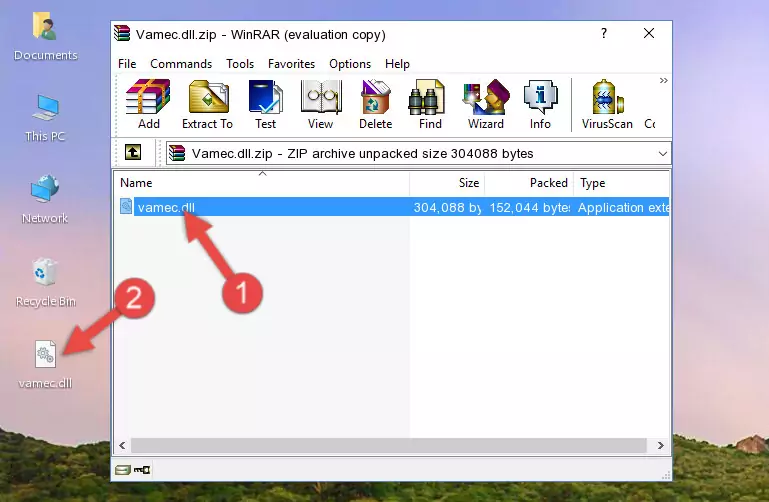Click the horizontal scrollbar track
The width and height of the screenshot is (769, 502).
[388, 445]
